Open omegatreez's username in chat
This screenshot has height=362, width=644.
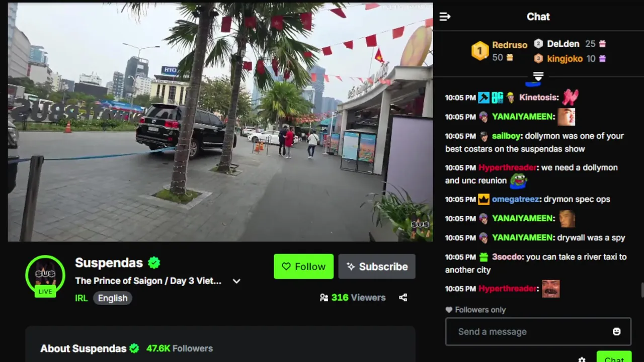[x=515, y=199]
